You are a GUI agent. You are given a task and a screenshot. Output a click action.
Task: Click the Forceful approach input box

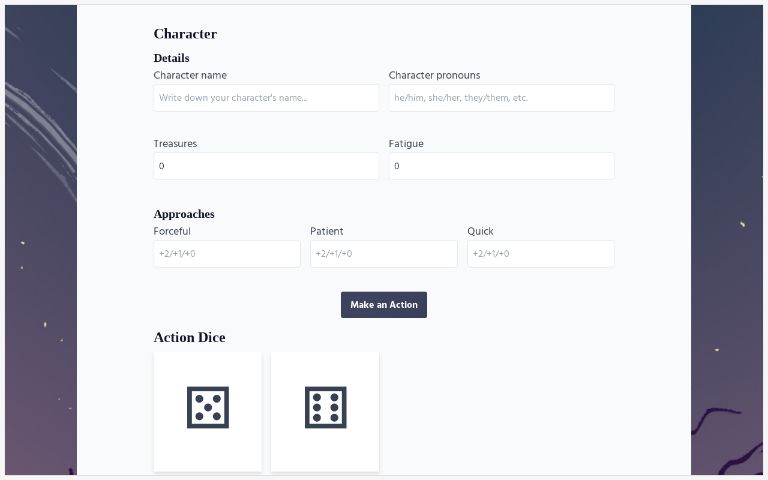point(227,254)
